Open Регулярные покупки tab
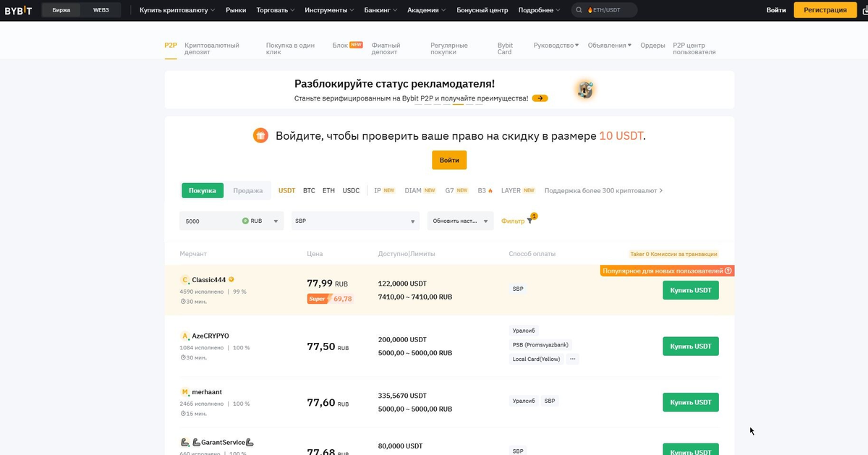The width and height of the screenshot is (868, 455). [449, 48]
